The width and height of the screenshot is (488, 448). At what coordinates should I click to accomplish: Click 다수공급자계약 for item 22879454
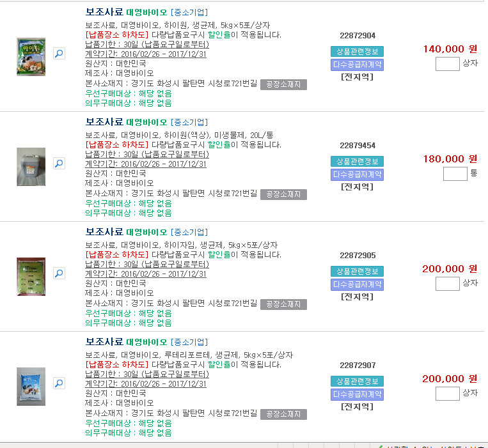coord(357,174)
